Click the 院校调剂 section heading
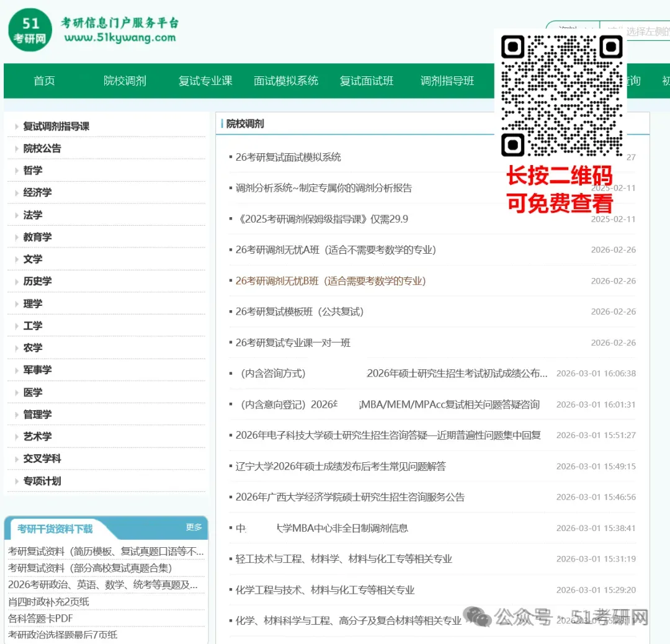This screenshot has width=670, height=644. [x=245, y=124]
